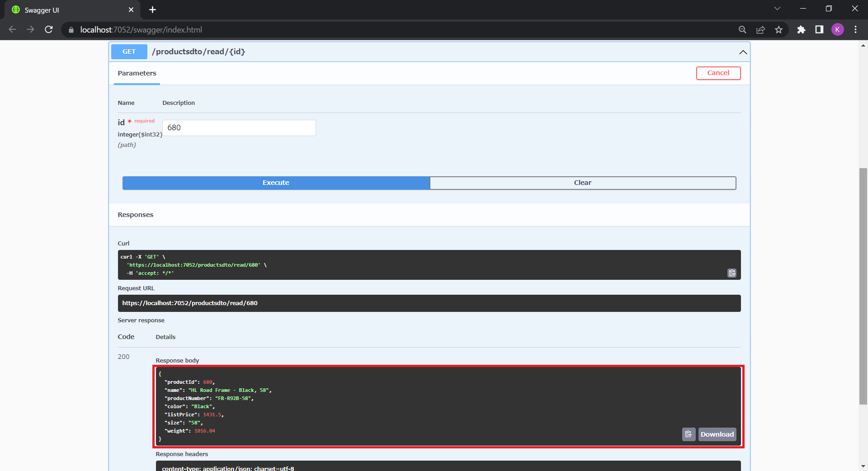868x471 pixels.
Task: Go back to the previous page
Action: coord(13,29)
